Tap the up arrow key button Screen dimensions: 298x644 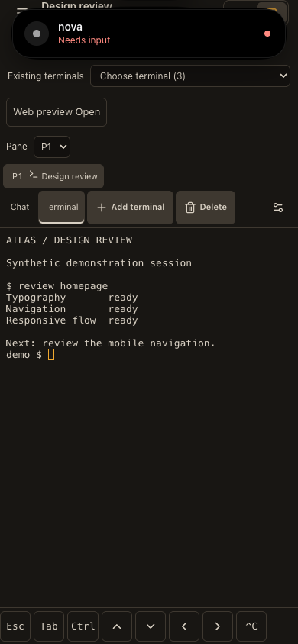(117, 626)
